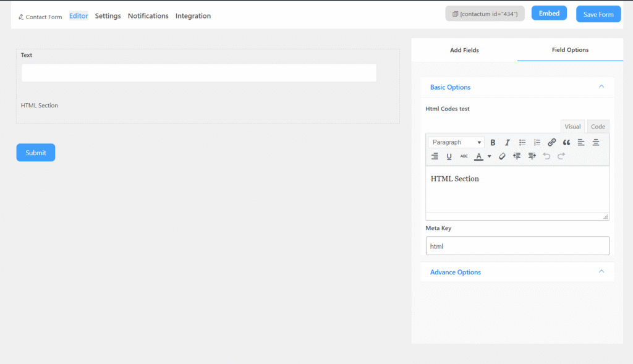Underline the selected text
The height and width of the screenshot is (364, 633).
click(x=449, y=156)
